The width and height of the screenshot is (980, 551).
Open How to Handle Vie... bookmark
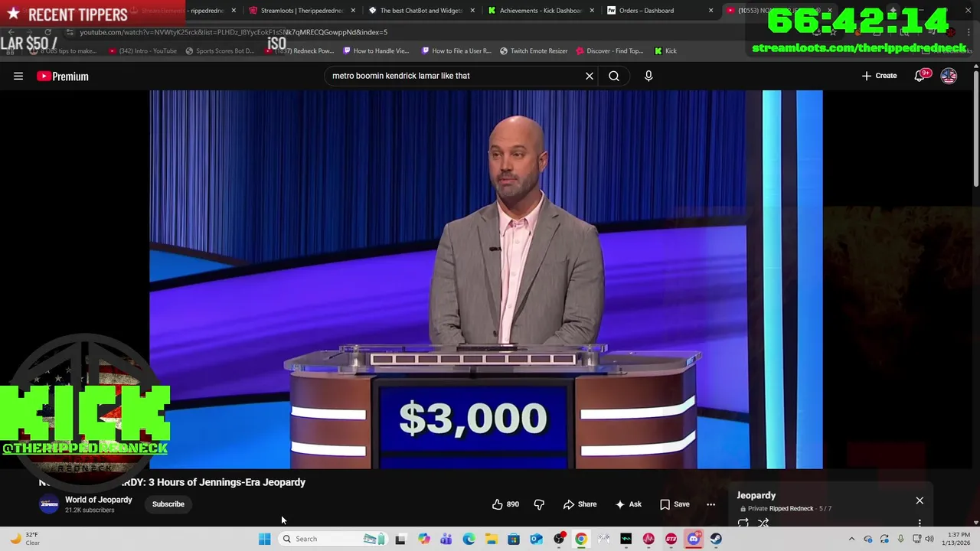[377, 51]
